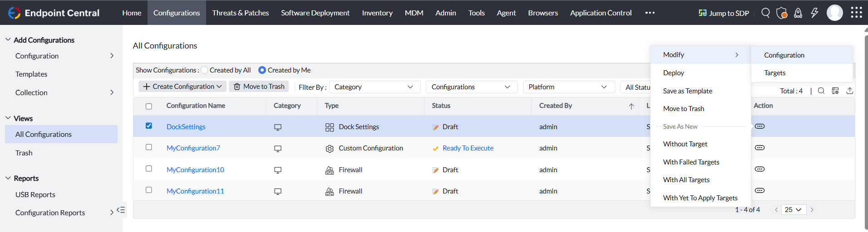Open the Platform filter dropdown
868x232 pixels.
tap(568, 87)
